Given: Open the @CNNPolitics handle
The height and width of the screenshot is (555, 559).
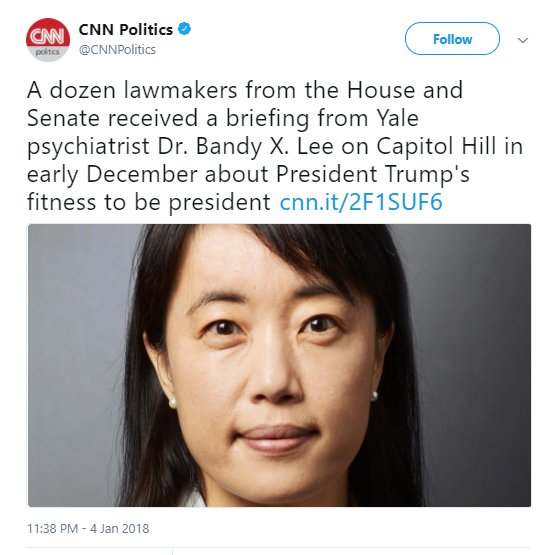Looking at the screenshot, I should 117,50.
